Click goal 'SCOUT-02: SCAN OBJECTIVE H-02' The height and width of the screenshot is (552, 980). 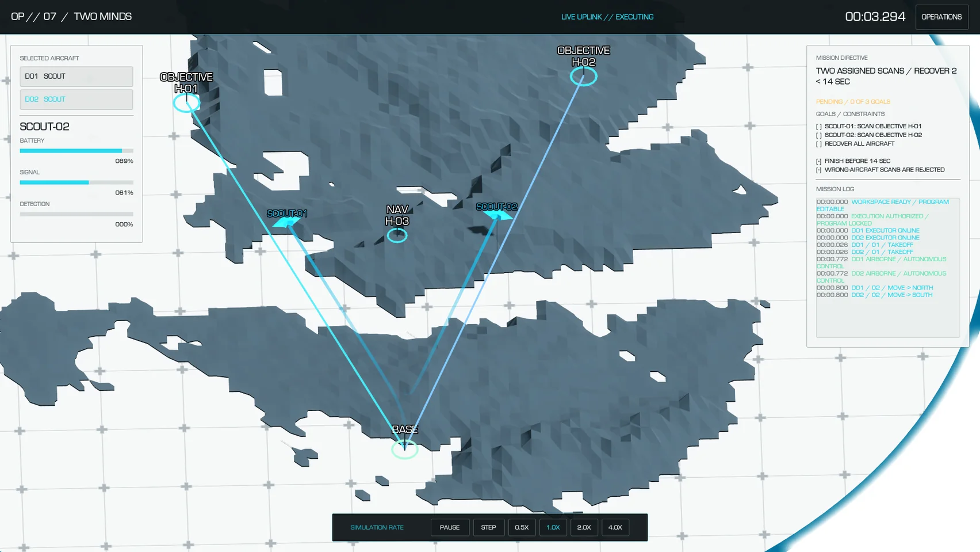(x=868, y=135)
